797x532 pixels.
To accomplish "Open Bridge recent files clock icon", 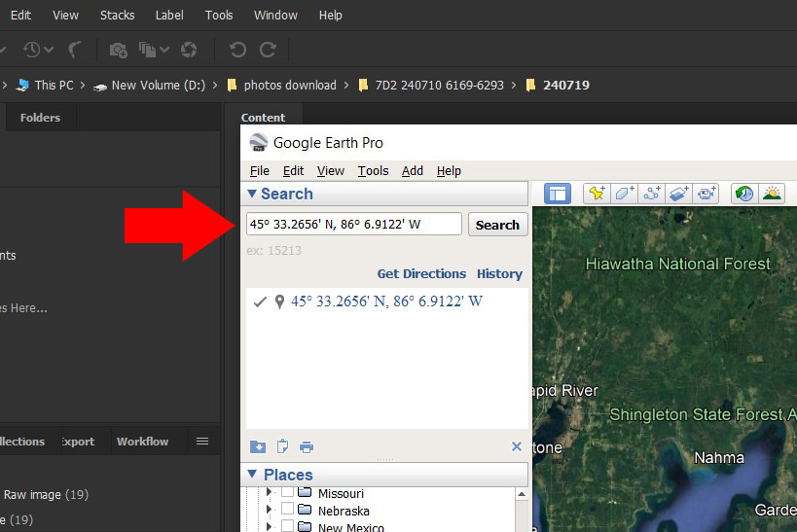I will [x=32, y=50].
